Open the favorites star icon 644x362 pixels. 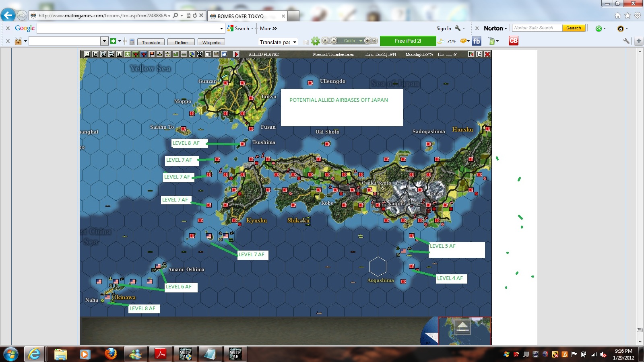[627, 16]
